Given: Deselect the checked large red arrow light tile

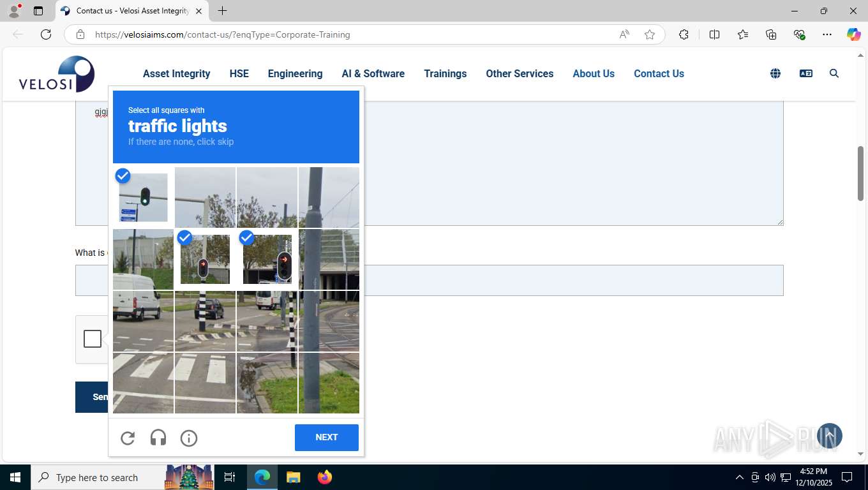Looking at the screenshot, I should click(x=267, y=259).
